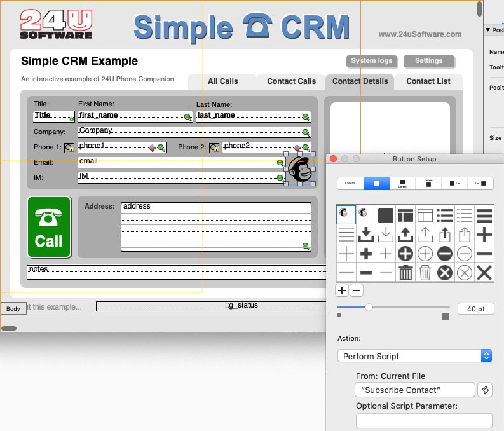This screenshot has height=431, width=504.
Task: Select the outlined trash can icon
Action: point(425,273)
